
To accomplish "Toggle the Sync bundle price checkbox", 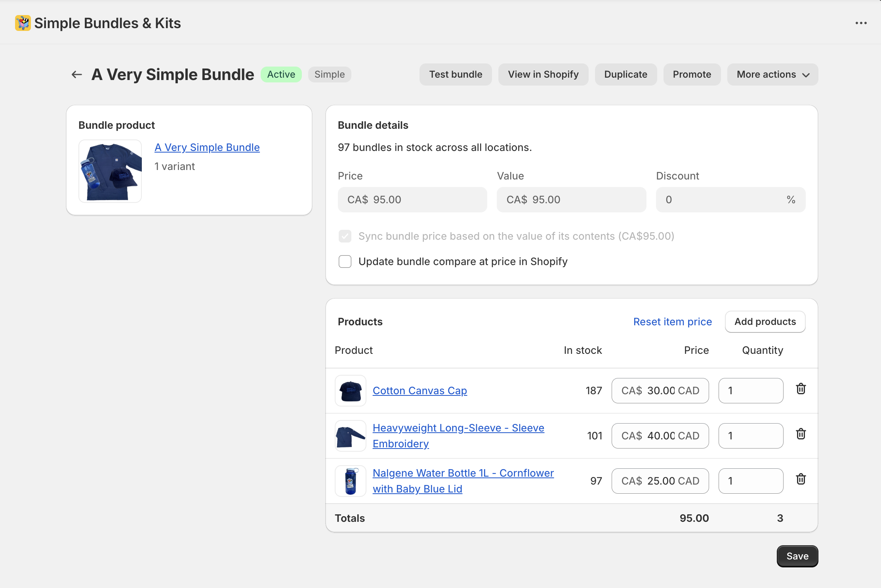I will pos(345,236).
